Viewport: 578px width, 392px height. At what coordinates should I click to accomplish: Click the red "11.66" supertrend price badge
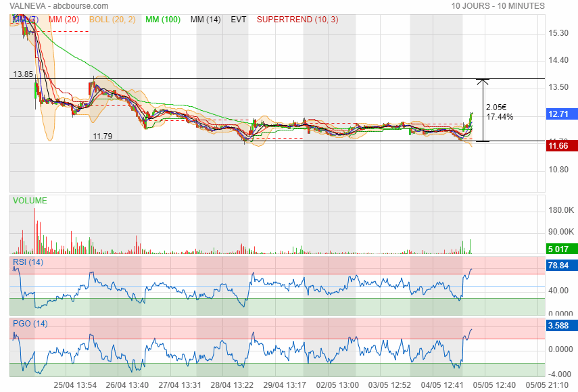[562, 146]
